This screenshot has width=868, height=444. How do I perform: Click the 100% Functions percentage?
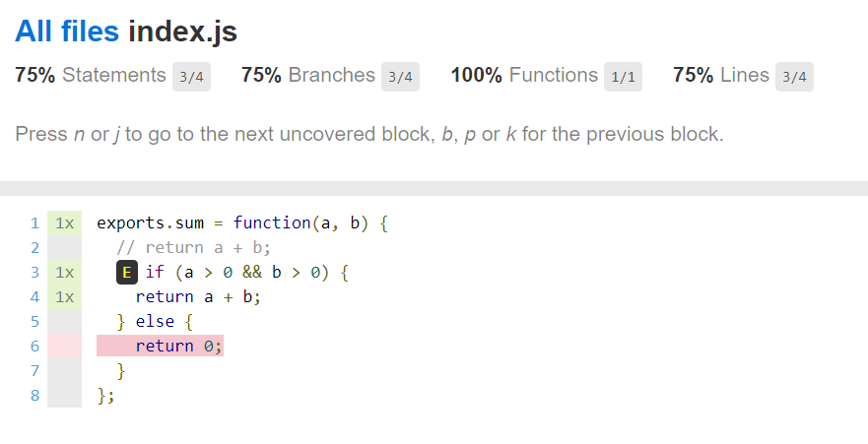(476, 75)
